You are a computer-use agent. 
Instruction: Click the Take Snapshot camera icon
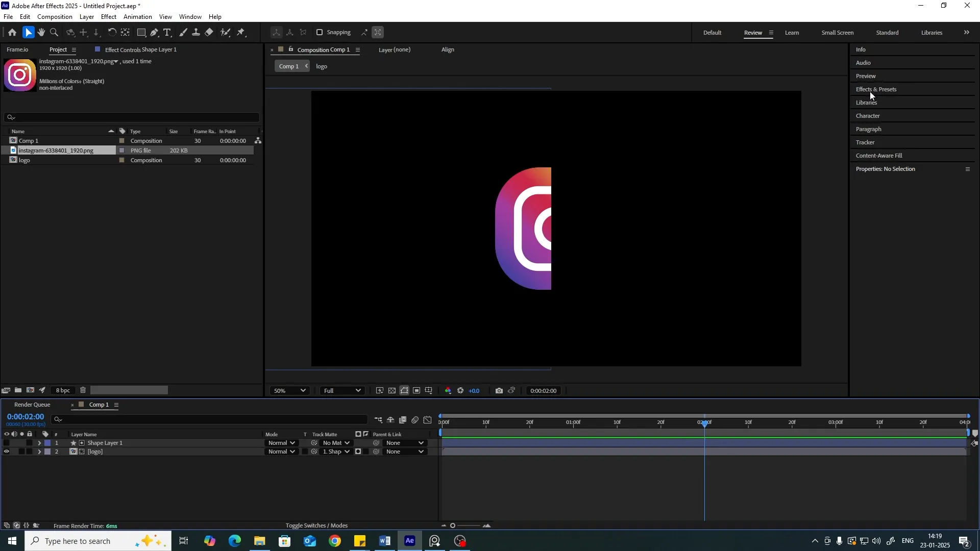(499, 391)
